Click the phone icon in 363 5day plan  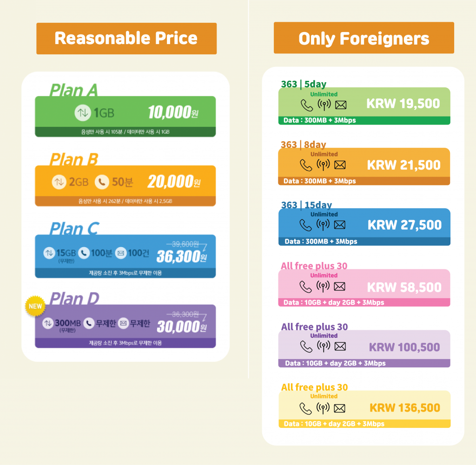pyautogui.click(x=307, y=105)
